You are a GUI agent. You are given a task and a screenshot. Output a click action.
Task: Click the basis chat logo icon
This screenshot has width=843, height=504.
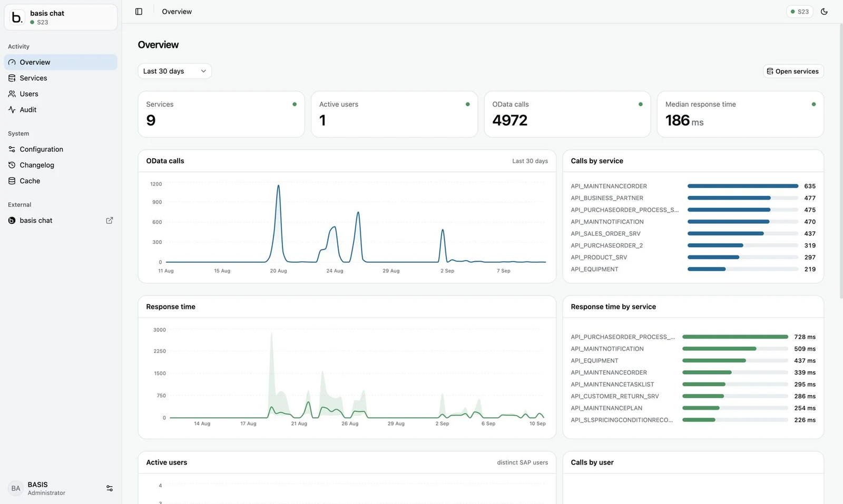pyautogui.click(x=17, y=17)
